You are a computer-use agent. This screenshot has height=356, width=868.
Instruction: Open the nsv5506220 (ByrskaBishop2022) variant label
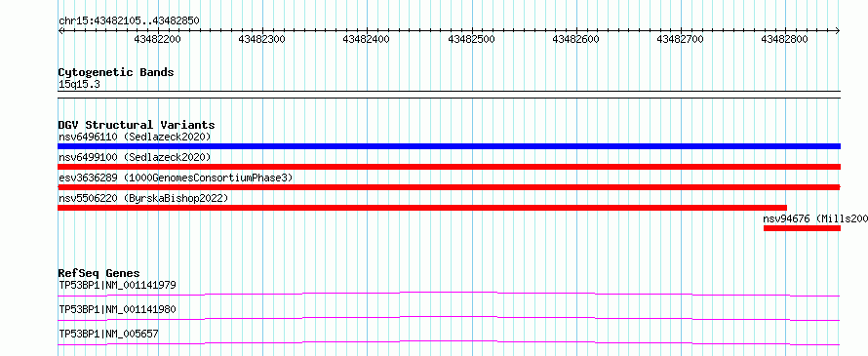(x=142, y=198)
